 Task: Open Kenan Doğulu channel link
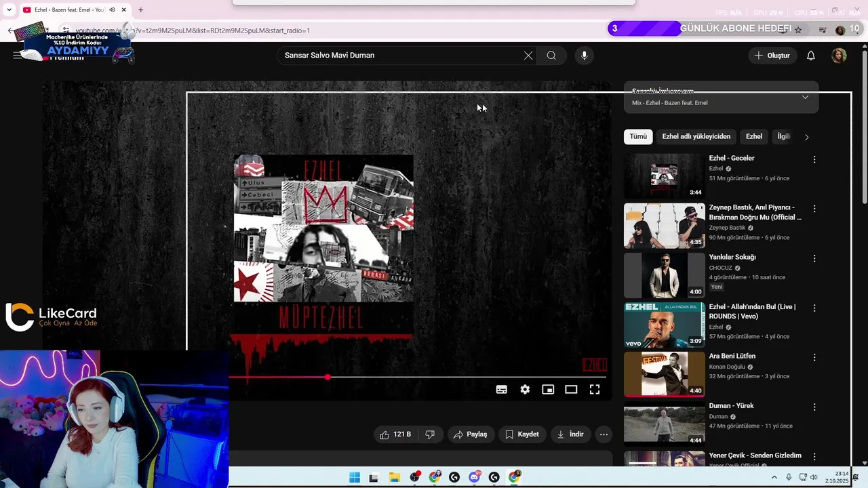pyautogui.click(x=727, y=367)
